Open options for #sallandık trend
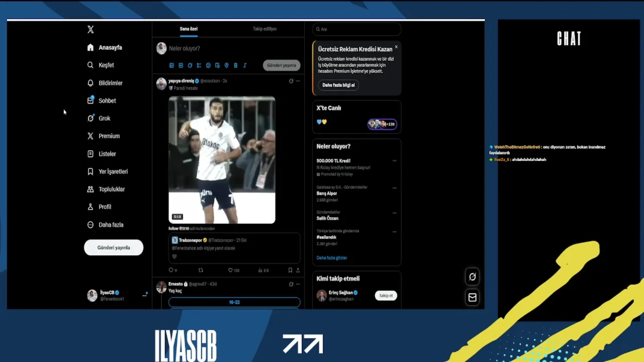 [394, 232]
